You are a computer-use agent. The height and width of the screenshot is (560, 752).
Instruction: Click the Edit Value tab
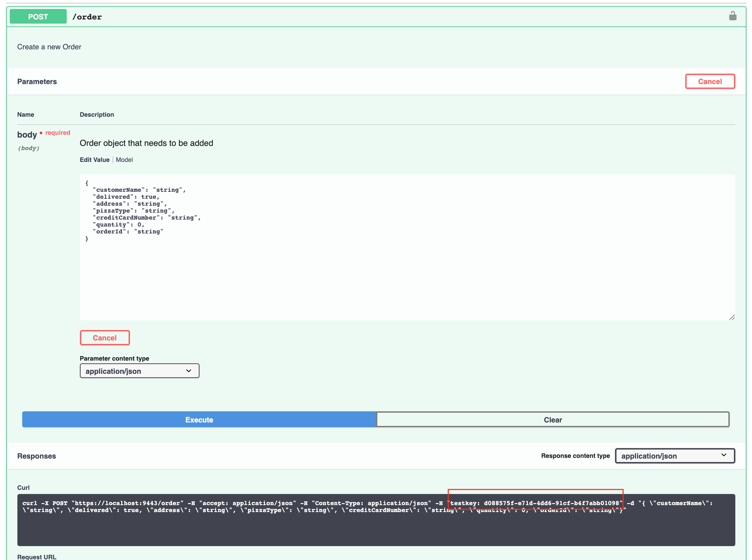click(95, 160)
